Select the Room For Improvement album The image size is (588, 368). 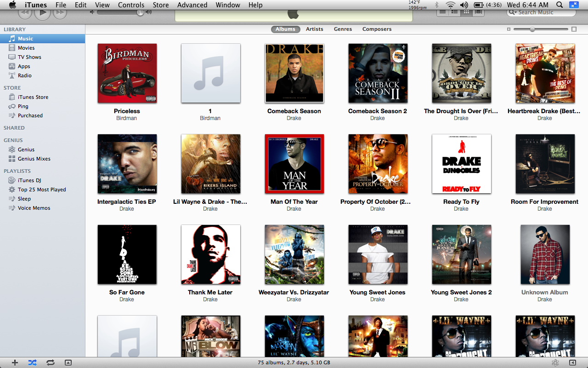[545, 164]
